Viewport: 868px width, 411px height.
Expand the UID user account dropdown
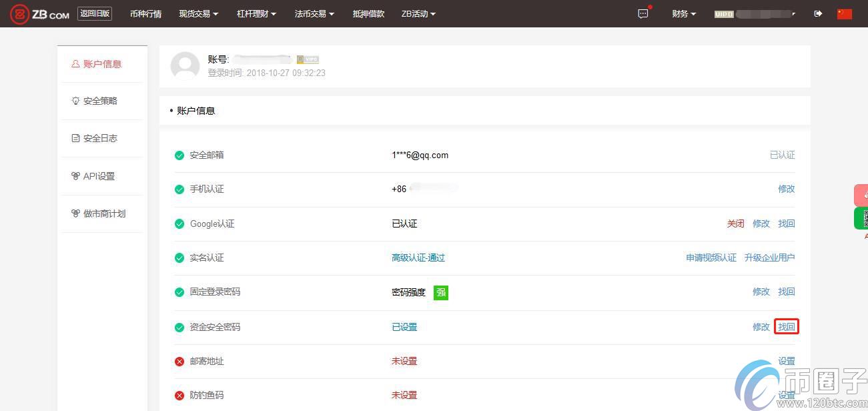(755, 14)
